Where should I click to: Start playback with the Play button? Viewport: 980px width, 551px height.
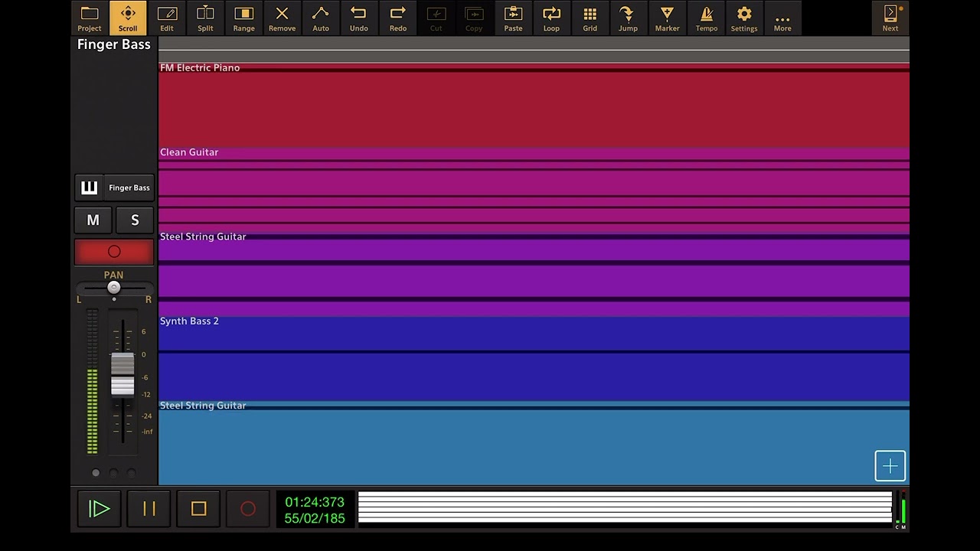tap(99, 509)
